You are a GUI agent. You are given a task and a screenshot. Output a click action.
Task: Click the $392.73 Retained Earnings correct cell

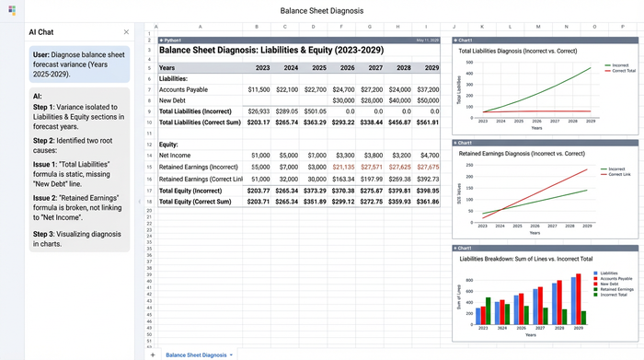pyautogui.click(x=428, y=180)
